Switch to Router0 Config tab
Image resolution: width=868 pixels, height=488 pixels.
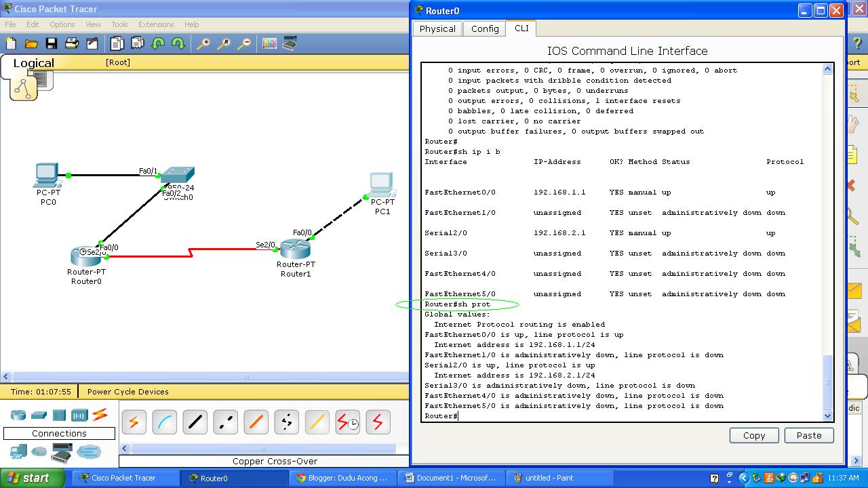click(485, 28)
